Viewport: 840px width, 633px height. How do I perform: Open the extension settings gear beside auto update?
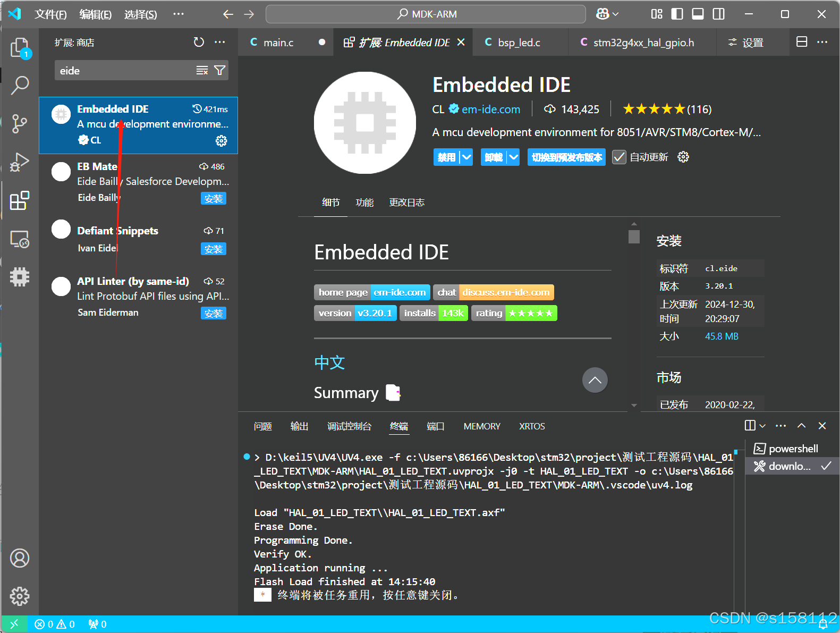pos(683,157)
